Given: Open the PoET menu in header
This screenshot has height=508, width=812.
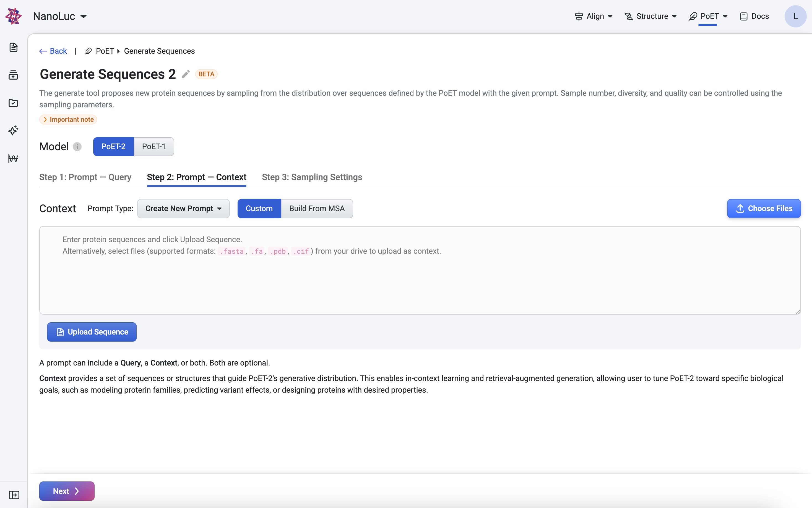Looking at the screenshot, I should point(708,16).
